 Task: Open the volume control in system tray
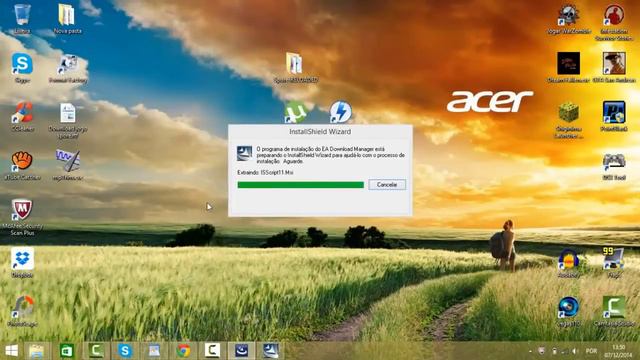tap(575, 351)
